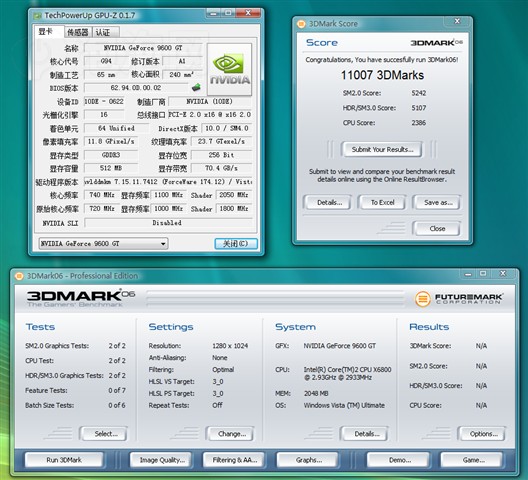Open Image Quality tool
Image resolution: width=528 pixels, height=480 pixels.
click(x=161, y=460)
